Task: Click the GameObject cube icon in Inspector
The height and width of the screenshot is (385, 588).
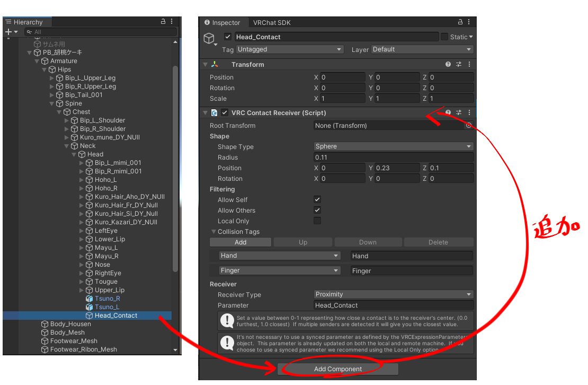Action: click(x=209, y=38)
